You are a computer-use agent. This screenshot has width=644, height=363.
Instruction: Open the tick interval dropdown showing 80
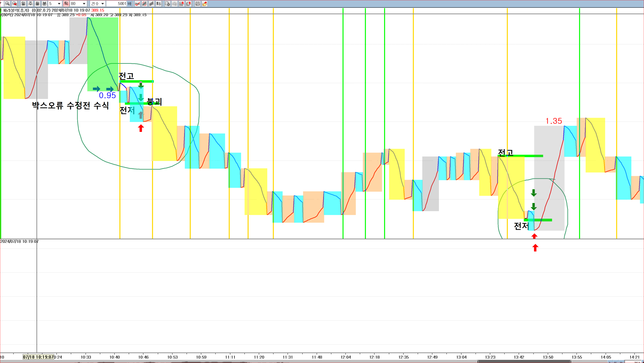(x=84, y=3)
